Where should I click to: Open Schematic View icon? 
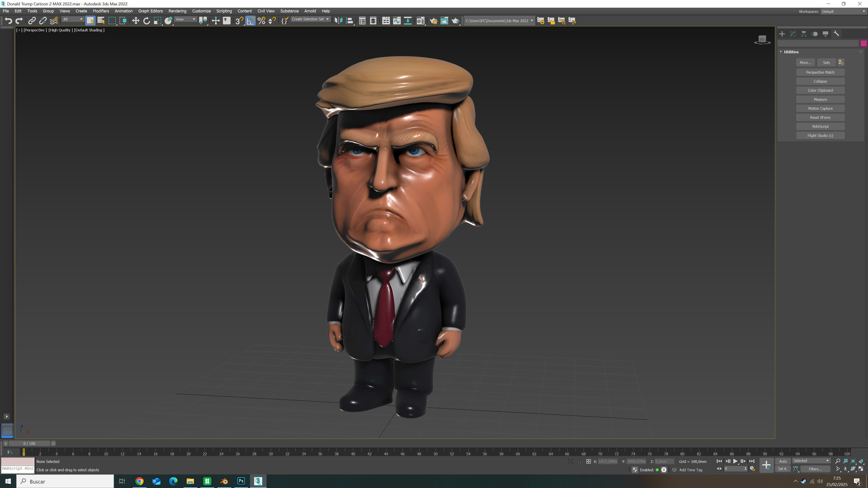tap(408, 21)
